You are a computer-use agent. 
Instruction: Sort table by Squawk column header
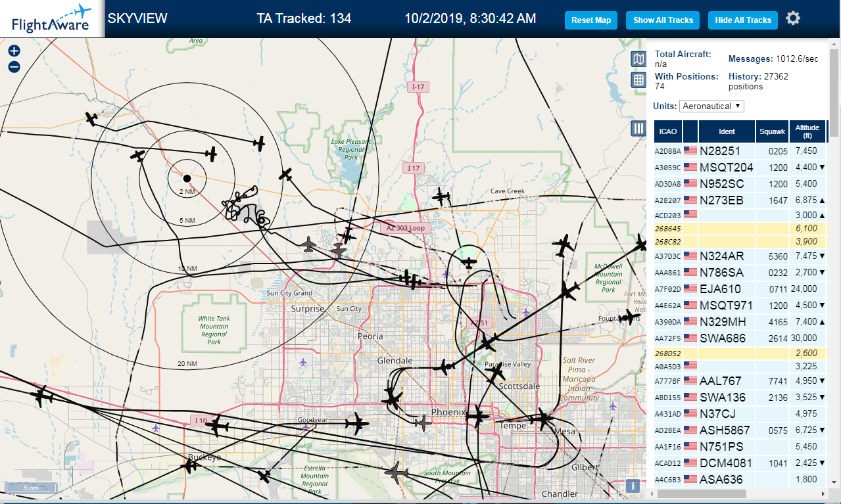pos(772,131)
